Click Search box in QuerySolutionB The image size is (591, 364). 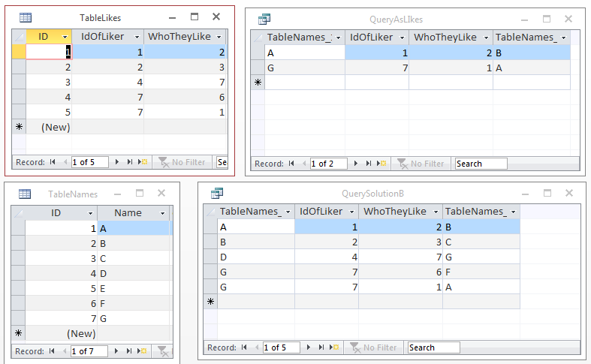(x=434, y=347)
